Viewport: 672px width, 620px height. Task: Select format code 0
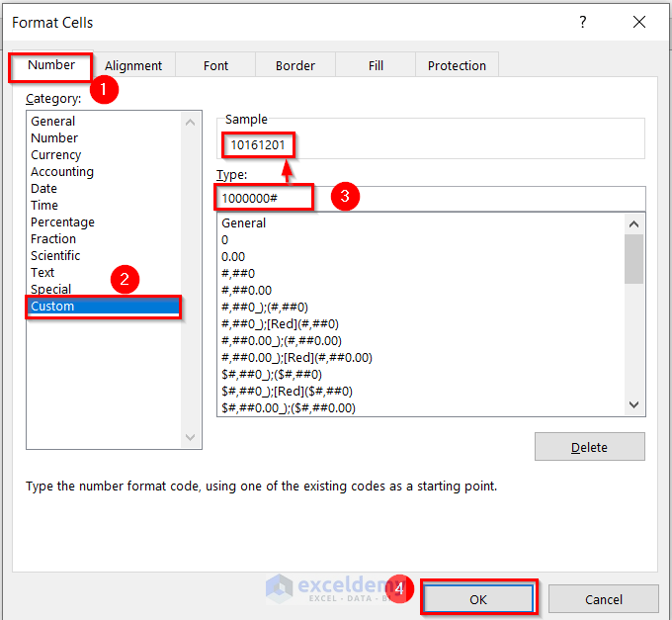421,239
